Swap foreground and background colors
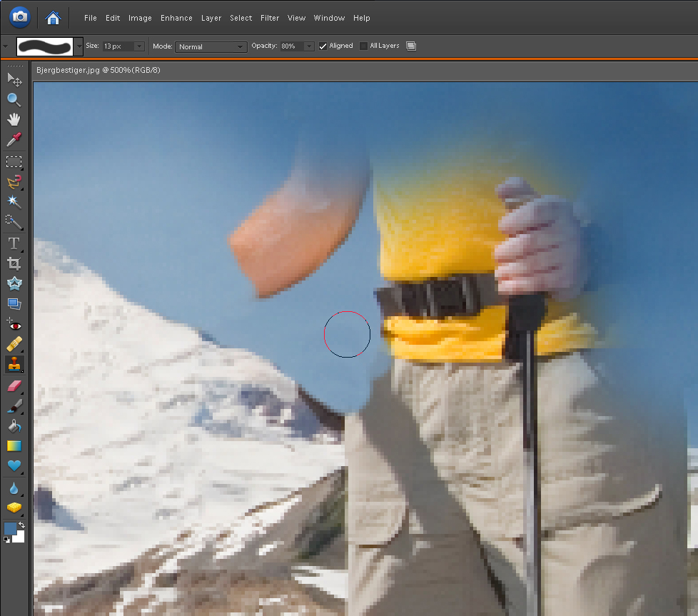 pos(21,525)
